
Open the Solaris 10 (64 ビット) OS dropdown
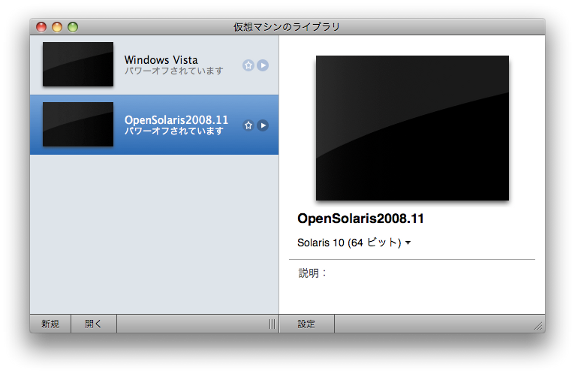coord(354,242)
